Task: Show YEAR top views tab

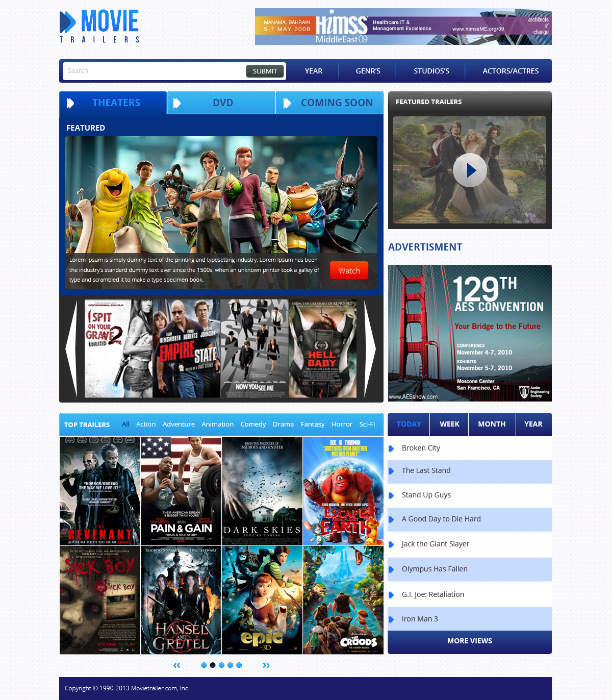Action: (x=533, y=424)
